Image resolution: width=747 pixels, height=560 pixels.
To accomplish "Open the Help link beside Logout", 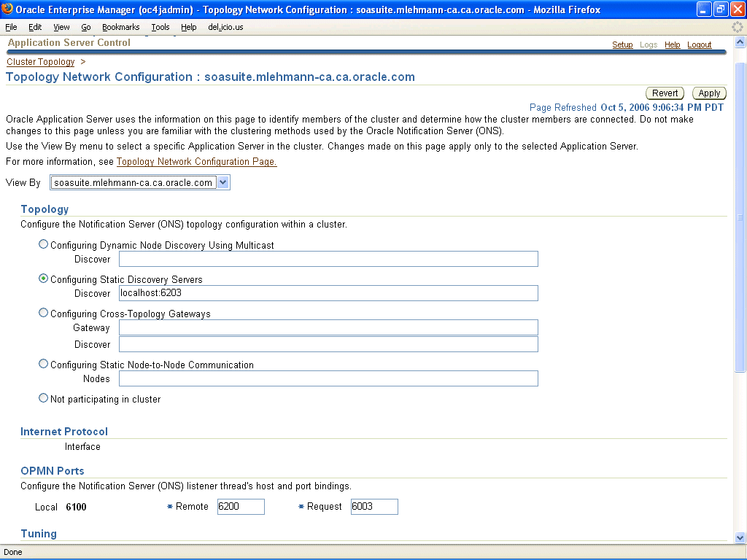I will click(672, 44).
